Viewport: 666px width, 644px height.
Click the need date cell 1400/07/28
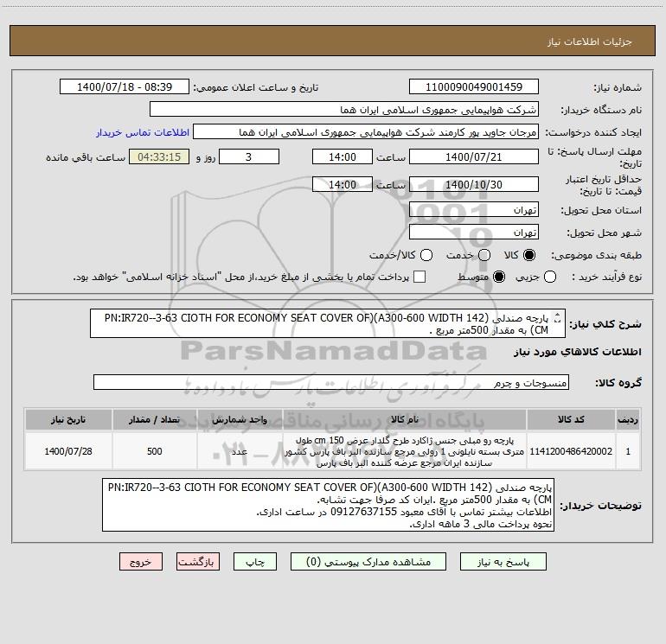pos(68,451)
